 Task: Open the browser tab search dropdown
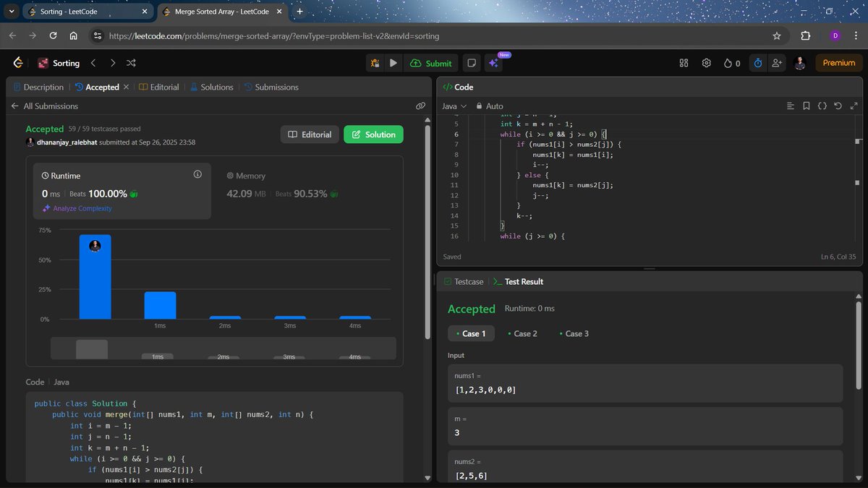tap(12, 12)
